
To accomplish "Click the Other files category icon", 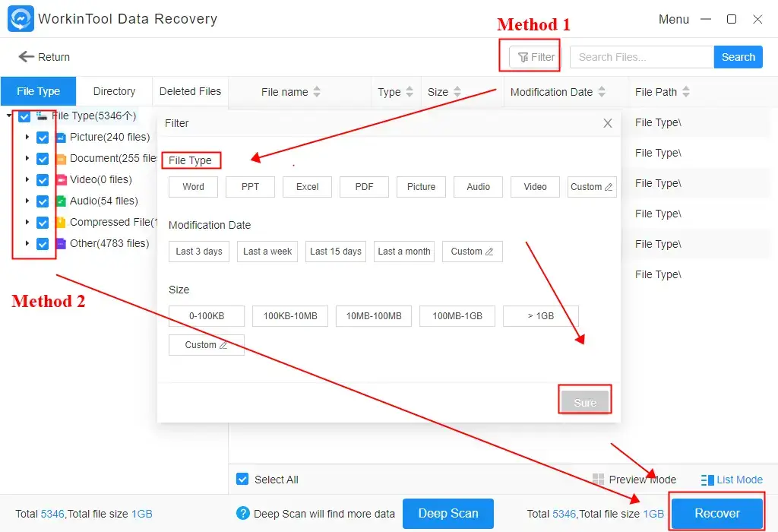I will tap(61, 244).
